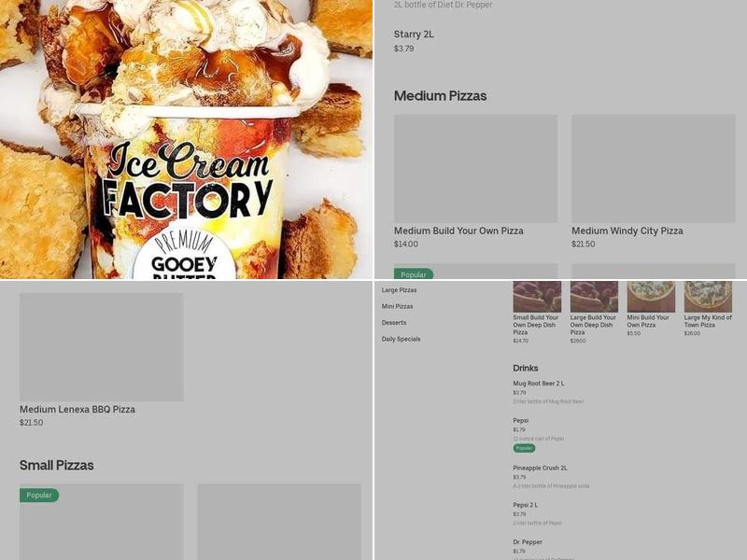Viewport: 747px width, 560px height.
Task: Select the Medium Lenexa BBQ Pizza image
Action: [x=101, y=346]
